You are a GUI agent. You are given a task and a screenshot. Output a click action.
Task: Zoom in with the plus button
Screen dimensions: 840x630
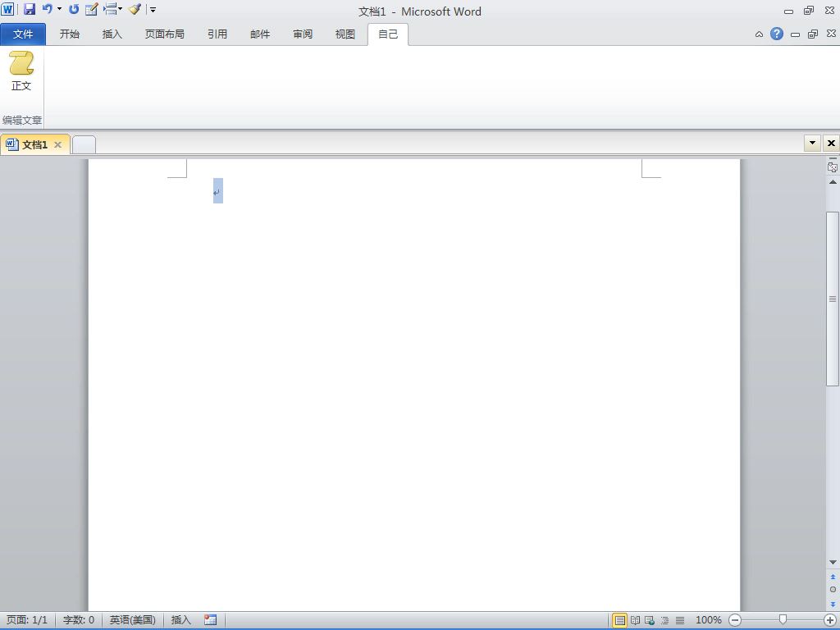coord(830,620)
